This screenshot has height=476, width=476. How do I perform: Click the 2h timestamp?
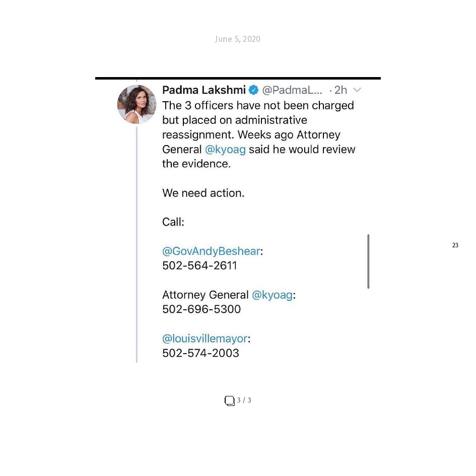pos(341,90)
